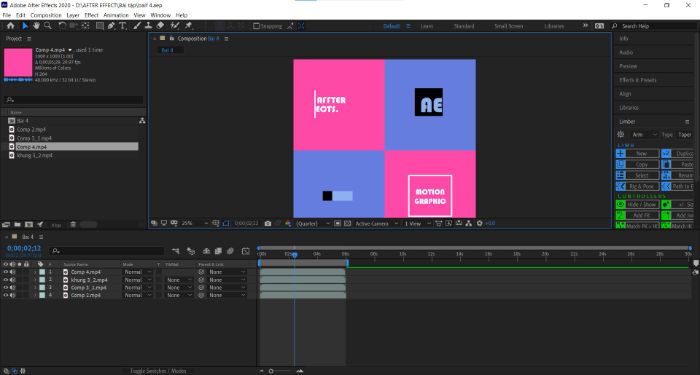Expand khung 3_2.mp4 layer properties
The image size is (700, 375).
click(x=35, y=280)
